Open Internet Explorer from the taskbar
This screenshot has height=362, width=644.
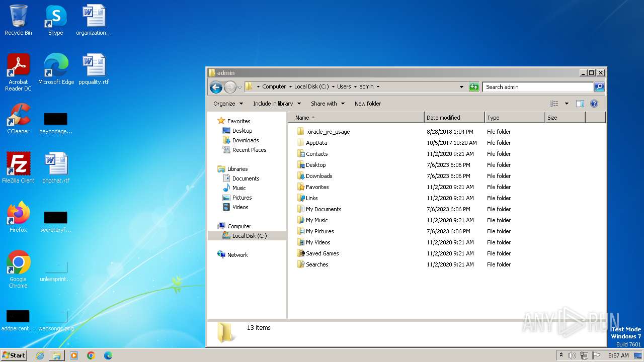pyautogui.click(x=40, y=355)
